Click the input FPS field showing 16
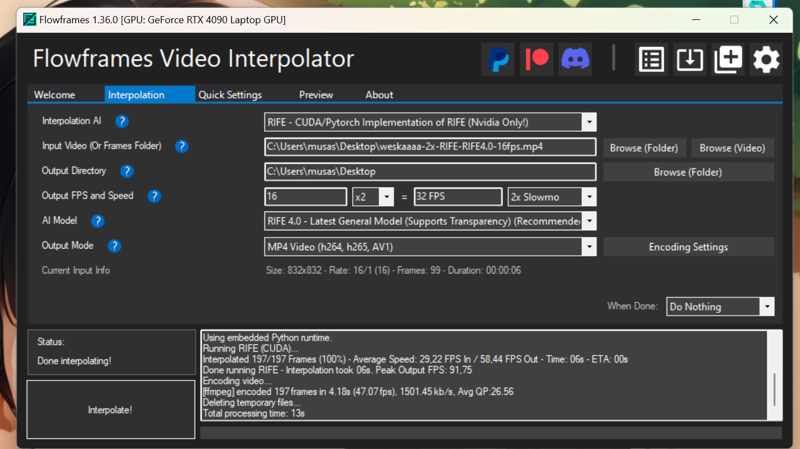 [306, 197]
